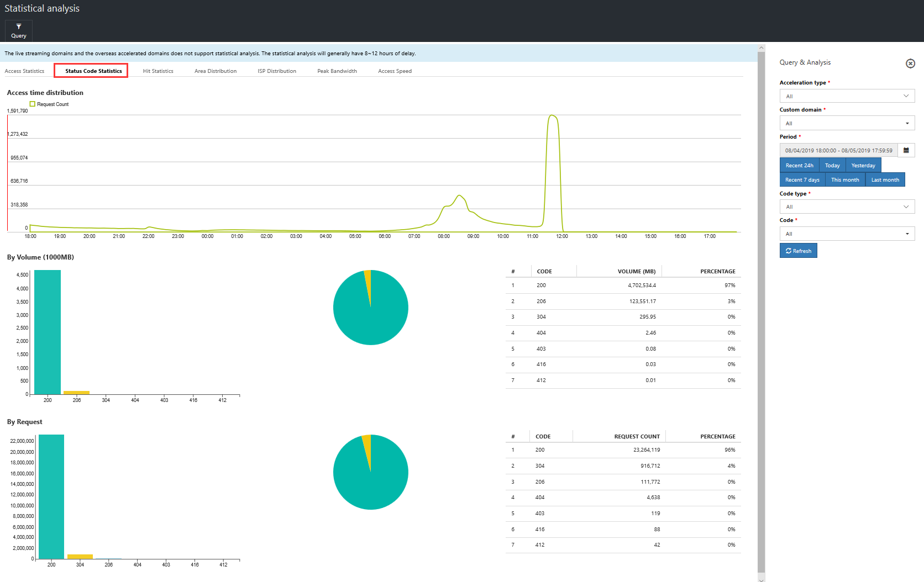Choose the Yesterday period button
Viewport: 924px width, 582px height.
pyautogui.click(x=863, y=165)
